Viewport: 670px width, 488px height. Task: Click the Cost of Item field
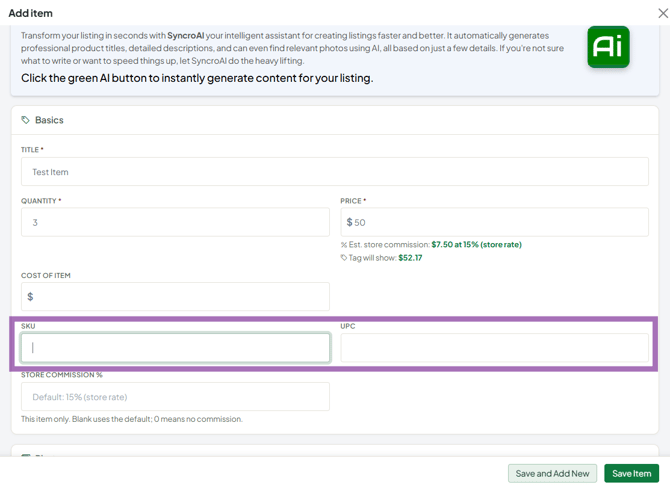pos(175,297)
